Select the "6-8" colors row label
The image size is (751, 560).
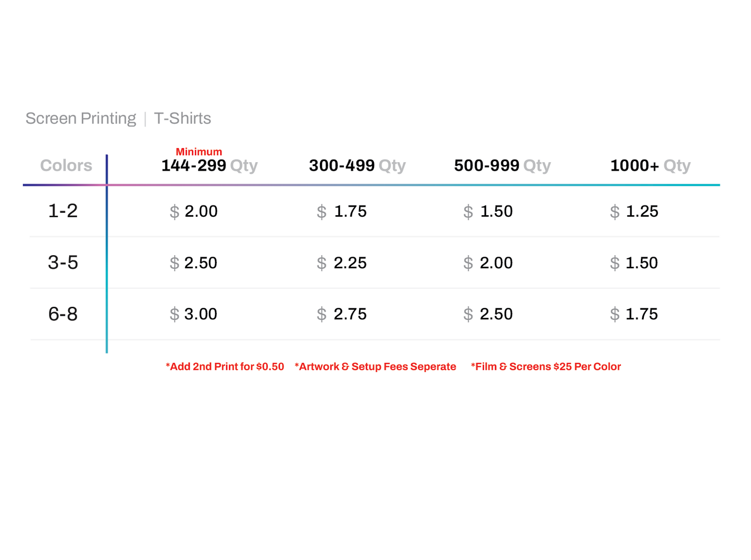click(x=63, y=314)
